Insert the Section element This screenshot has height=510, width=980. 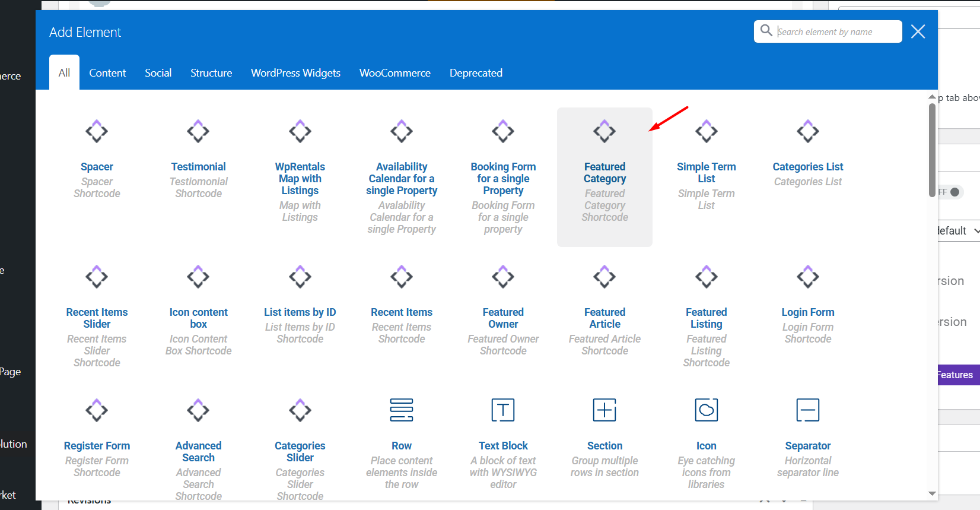pos(604,410)
